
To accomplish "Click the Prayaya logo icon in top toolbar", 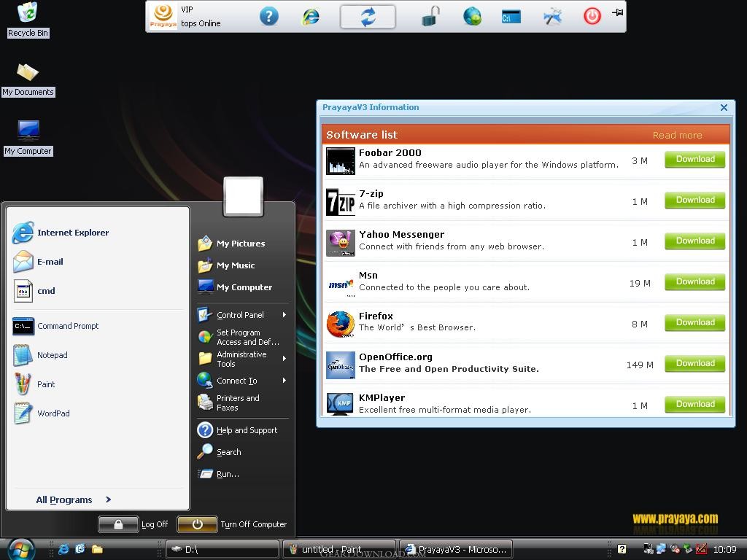I will click(163, 16).
